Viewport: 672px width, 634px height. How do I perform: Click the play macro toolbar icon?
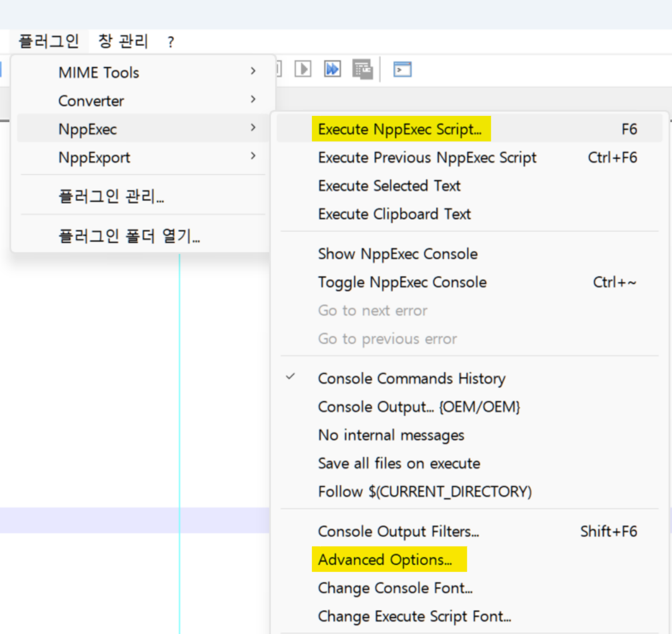(303, 69)
